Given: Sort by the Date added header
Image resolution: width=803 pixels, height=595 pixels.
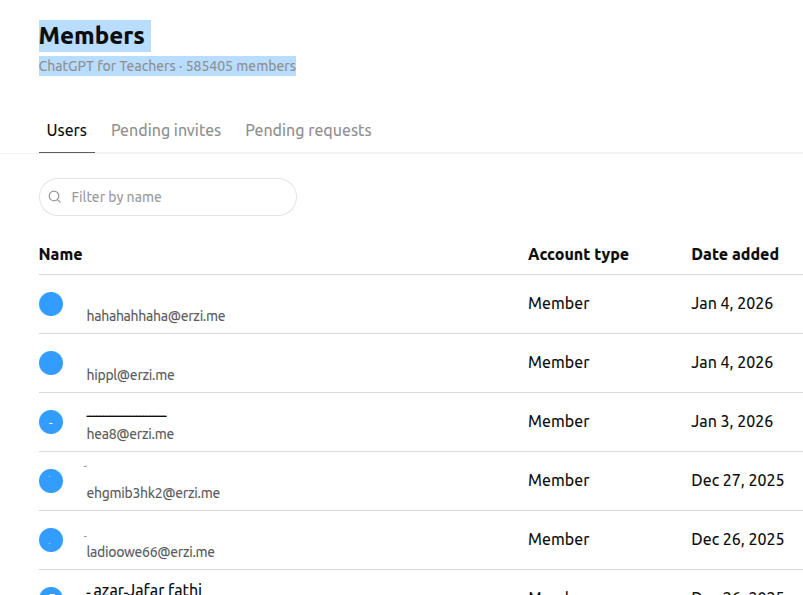Looking at the screenshot, I should (734, 254).
